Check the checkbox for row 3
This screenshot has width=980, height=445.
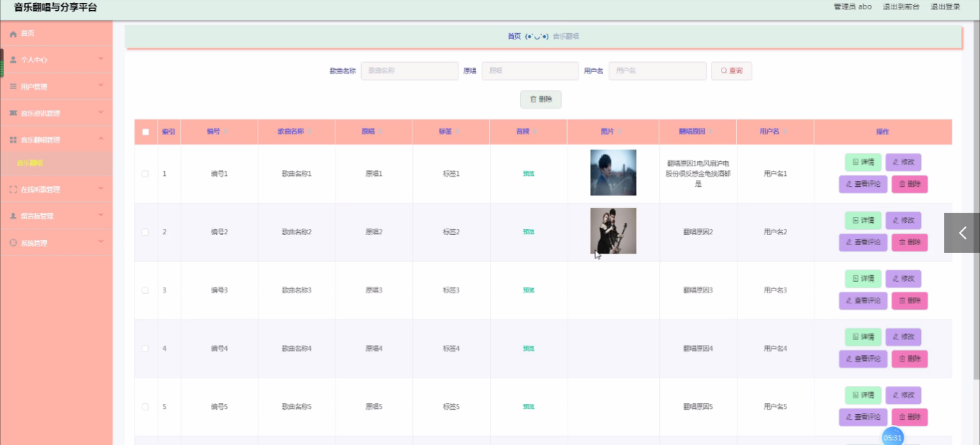coord(145,290)
